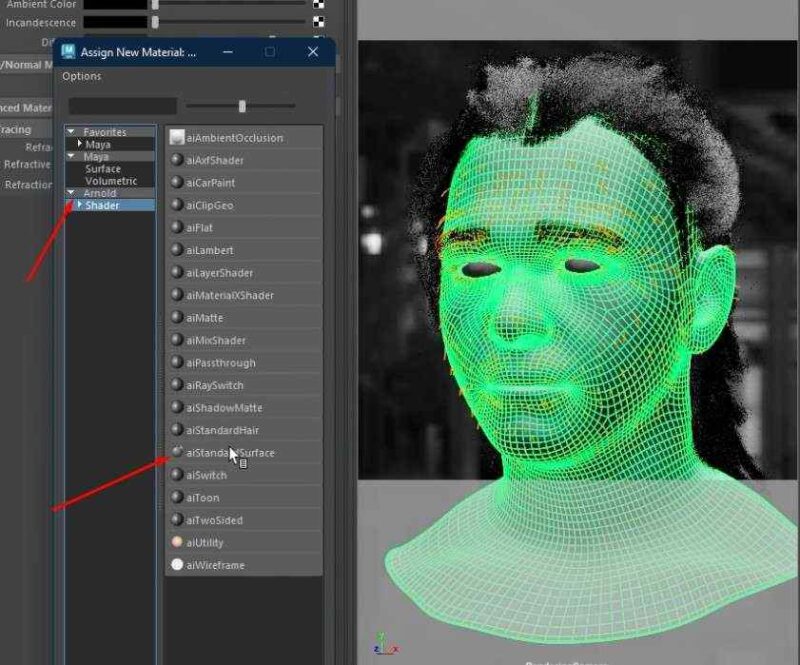Viewport: 800px width, 665px height.
Task: Click the aiAmbientOcclusion shader ball icon
Action: pos(178,137)
